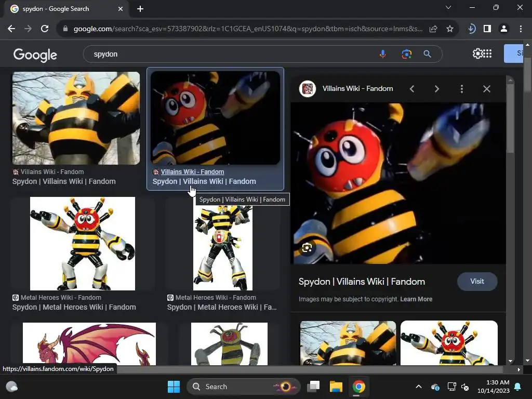Screen dimensions: 532x399
Task: Open the yellow robot Spydon Villains Wiki thumbnail
Action: click(76, 118)
